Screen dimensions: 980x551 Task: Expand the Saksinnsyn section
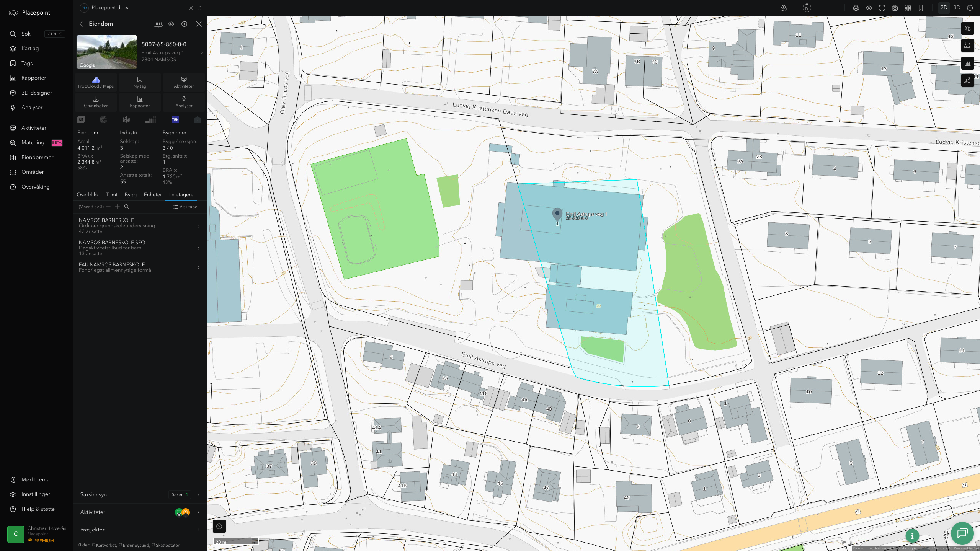(x=140, y=494)
